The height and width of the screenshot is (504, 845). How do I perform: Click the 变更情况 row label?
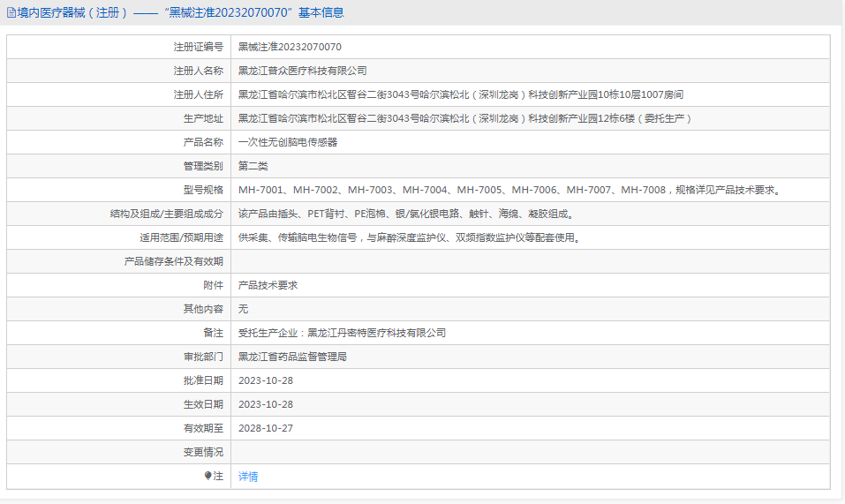203,452
